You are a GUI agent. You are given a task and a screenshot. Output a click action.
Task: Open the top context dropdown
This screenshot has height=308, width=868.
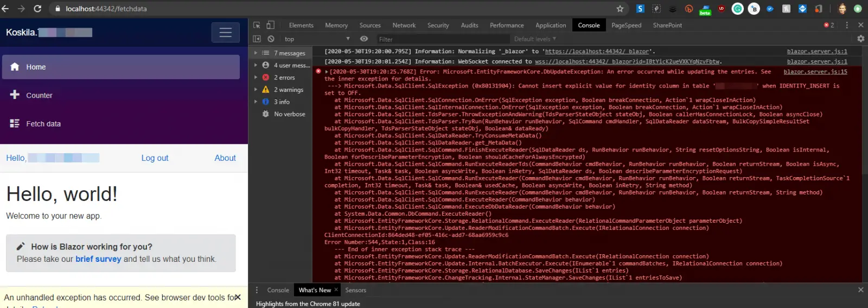[317, 39]
